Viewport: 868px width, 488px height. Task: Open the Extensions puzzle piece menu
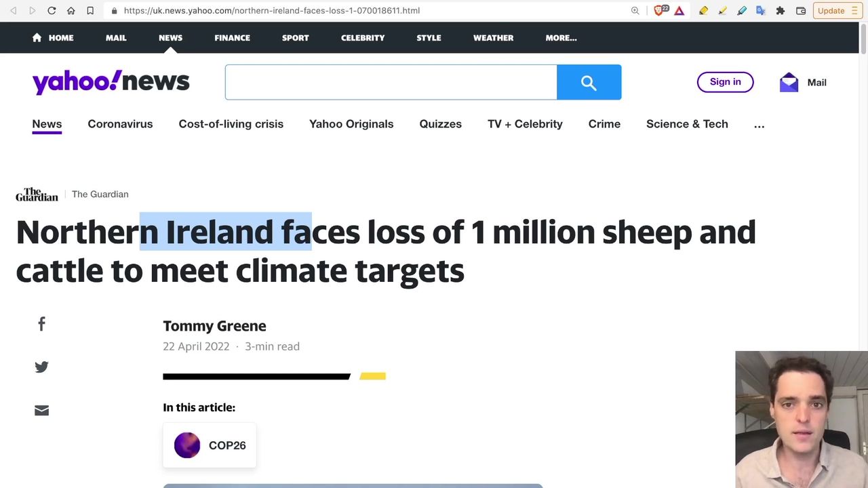tap(781, 11)
